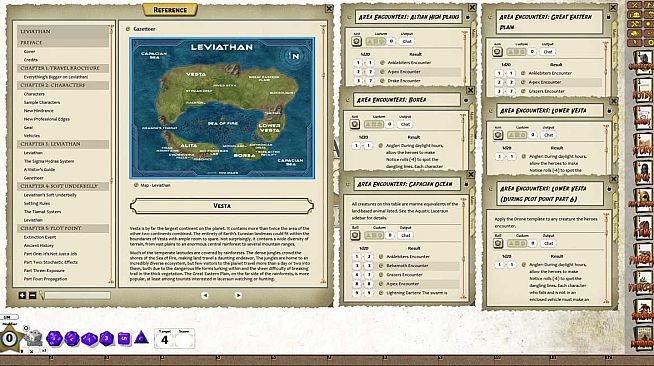Toggle lock on Borea encounters window

click(466, 100)
